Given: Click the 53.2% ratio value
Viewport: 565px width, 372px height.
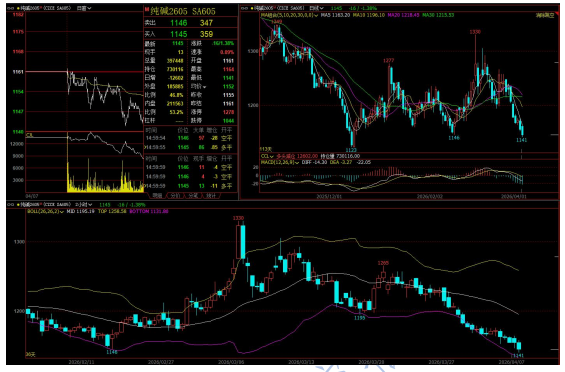Looking at the screenshot, I should (176, 112).
